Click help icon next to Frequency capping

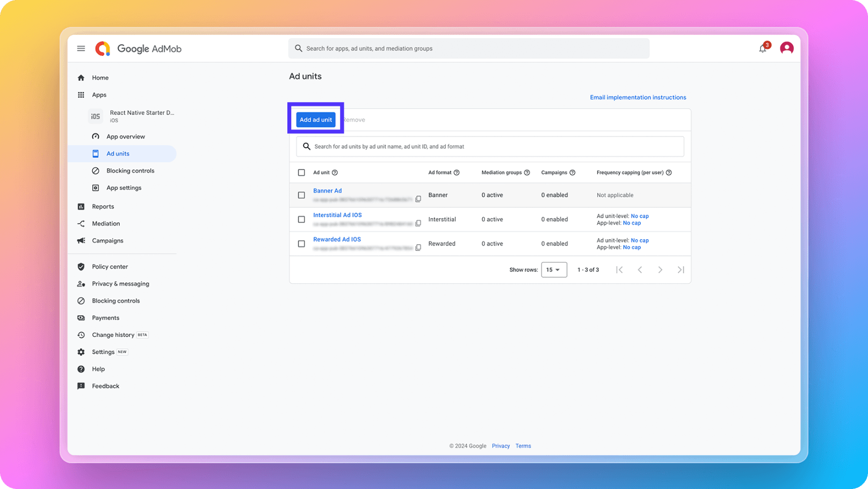click(x=669, y=172)
